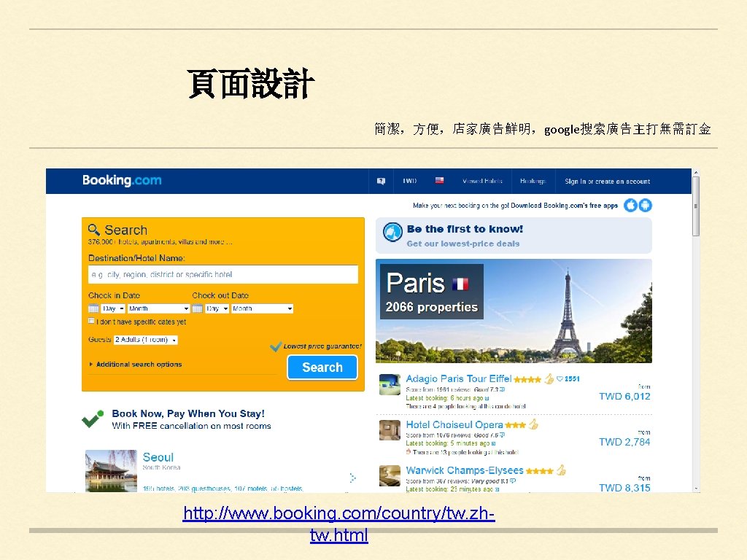
Task: Click the magnifier icon beside Search heading
Action: click(94, 230)
